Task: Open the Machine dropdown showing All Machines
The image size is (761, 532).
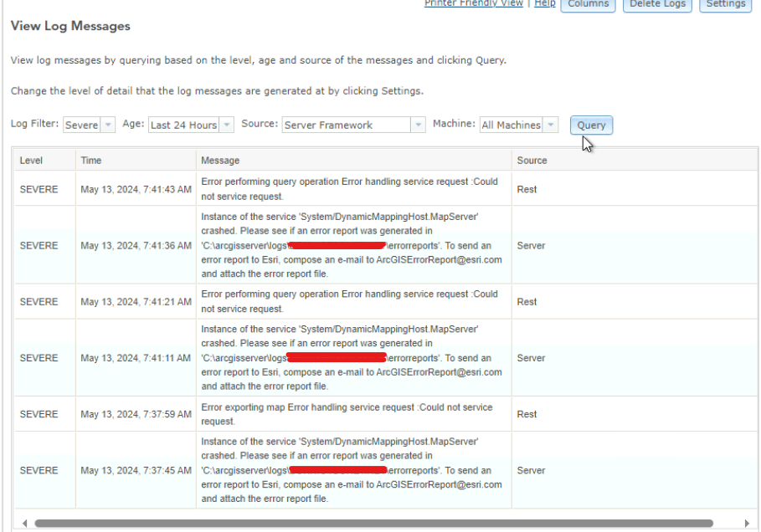Action: tap(551, 124)
